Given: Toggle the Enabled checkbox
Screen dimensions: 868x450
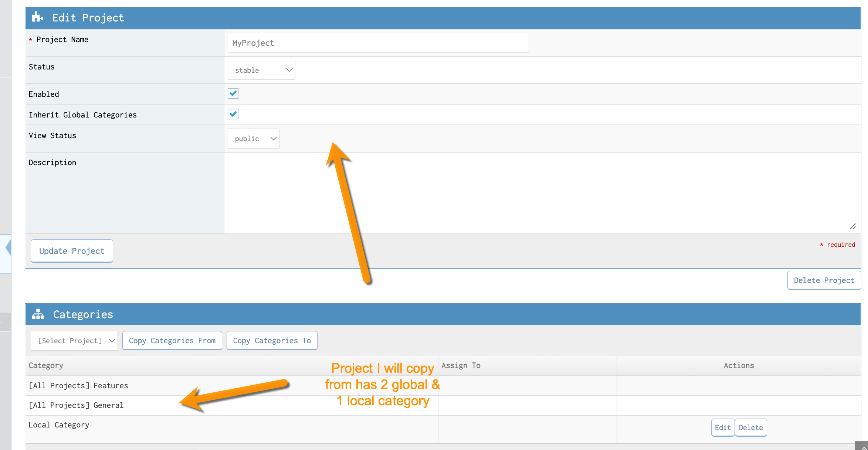Looking at the screenshot, I should tap(233, 93).
